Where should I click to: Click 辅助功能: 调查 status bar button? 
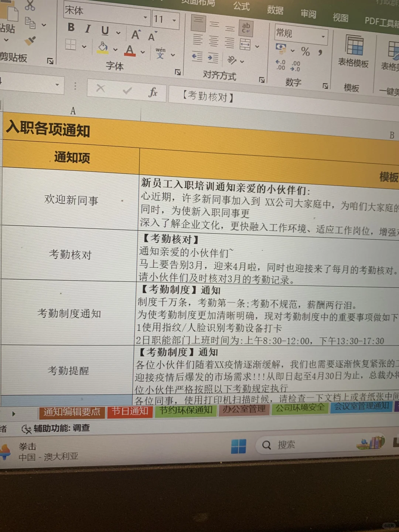(56, 428)
